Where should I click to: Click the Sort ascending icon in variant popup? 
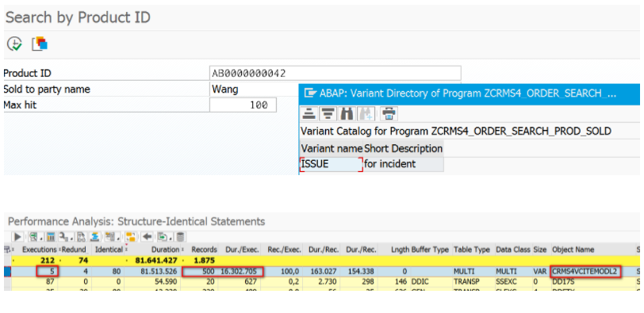pyautogui.click(x=309, y=113)
